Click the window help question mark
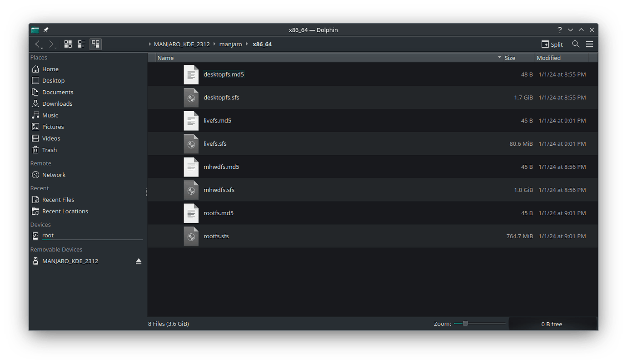This screenshot has height=364, width=627. [x=560, y=30]
